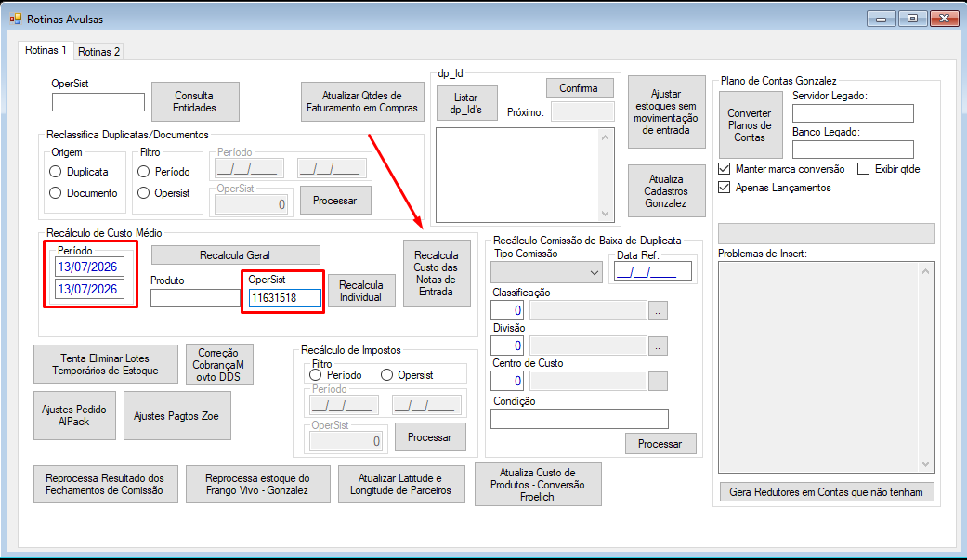Select the Duplicata origin radio button

click(56, 172)
